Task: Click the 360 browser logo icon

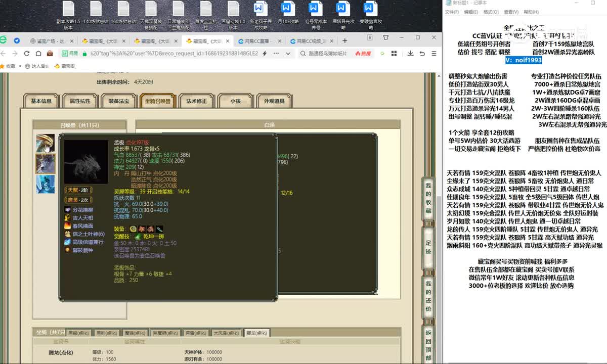Action: [x=3, y=40]
